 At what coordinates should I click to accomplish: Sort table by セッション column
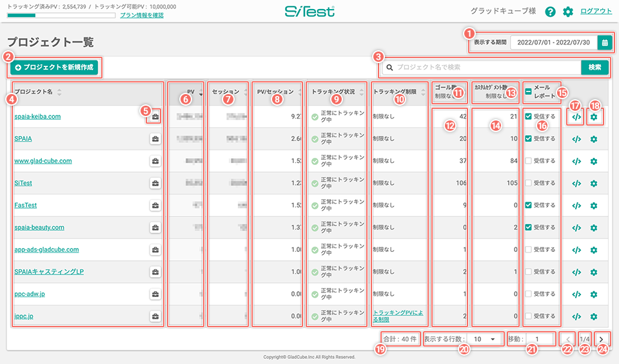[245, 92]
